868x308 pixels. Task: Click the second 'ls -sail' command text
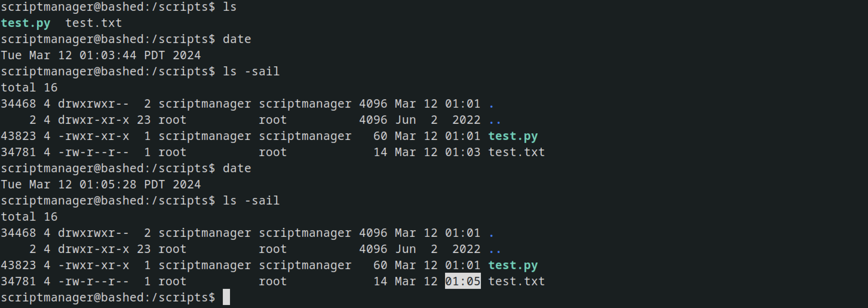[251, 201]
